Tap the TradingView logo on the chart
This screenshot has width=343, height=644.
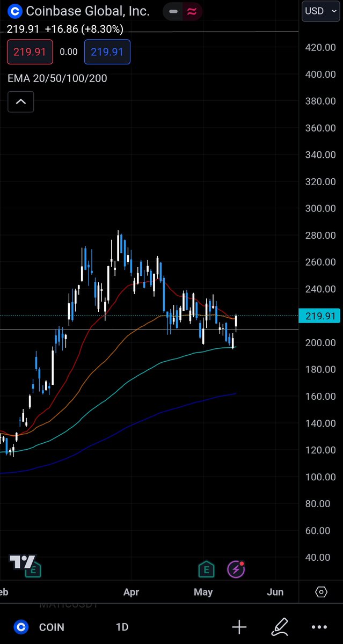click(23, 562)
